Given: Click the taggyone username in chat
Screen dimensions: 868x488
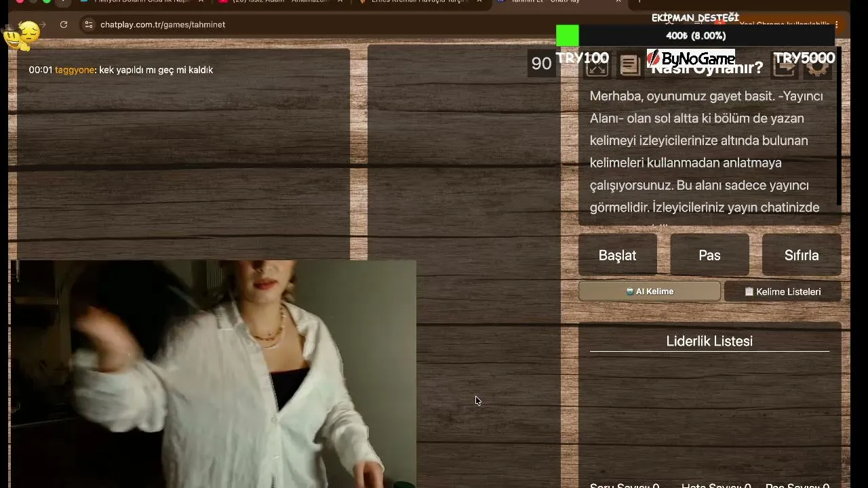Looking at the screenshot, I should point(75,70).
